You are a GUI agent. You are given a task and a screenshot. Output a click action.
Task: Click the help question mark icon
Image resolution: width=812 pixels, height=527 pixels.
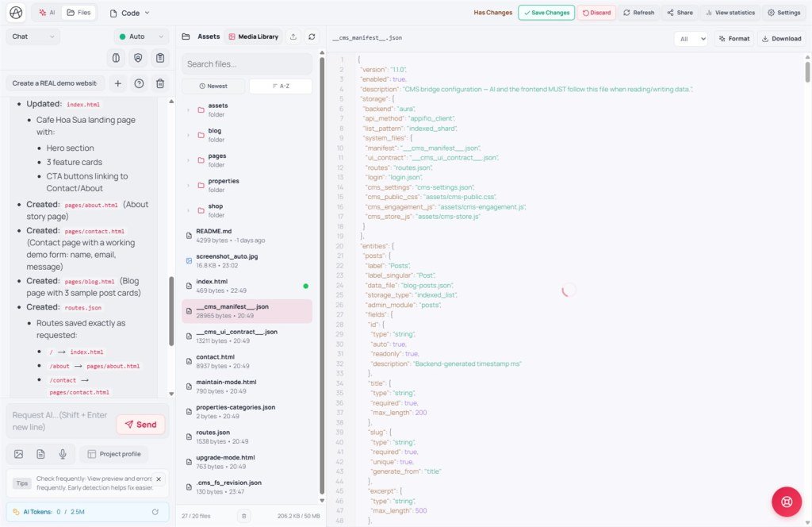point(139,83)
